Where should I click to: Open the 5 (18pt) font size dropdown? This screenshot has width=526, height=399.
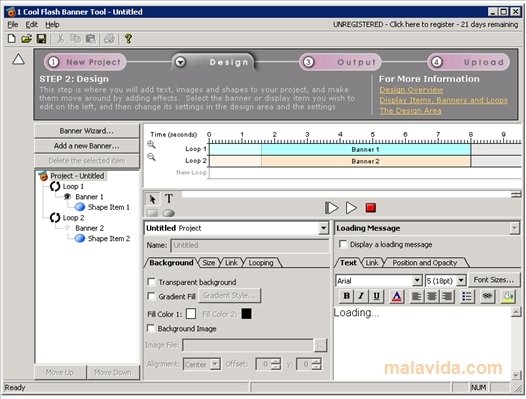click(461, 280)
